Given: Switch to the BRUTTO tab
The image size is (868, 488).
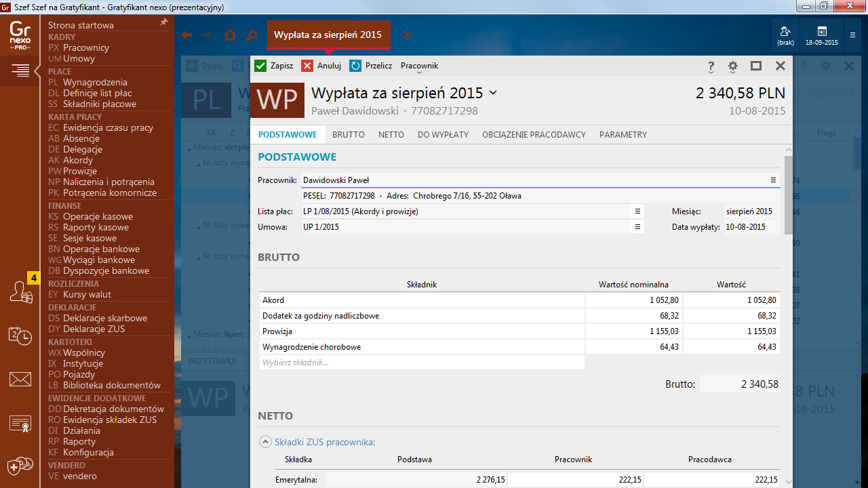Looking at the screenshot, I should (x=348, y=134).
